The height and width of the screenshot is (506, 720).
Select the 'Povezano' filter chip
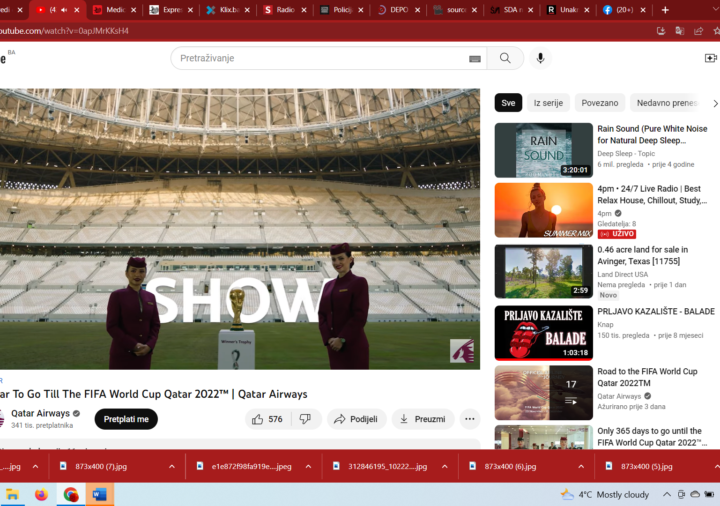pos(600,103)
